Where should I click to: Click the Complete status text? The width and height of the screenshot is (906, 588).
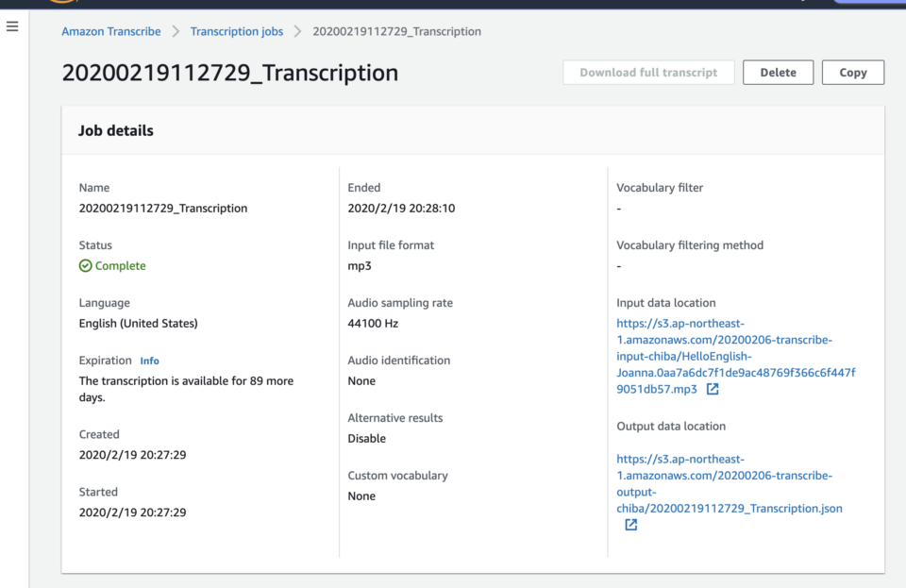coord(120,266)
